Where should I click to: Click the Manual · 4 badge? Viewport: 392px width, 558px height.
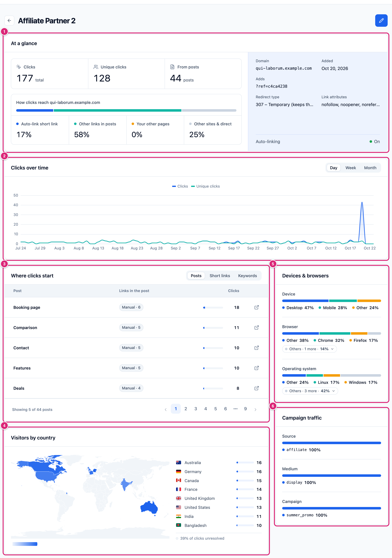click(x=131, y=388)
